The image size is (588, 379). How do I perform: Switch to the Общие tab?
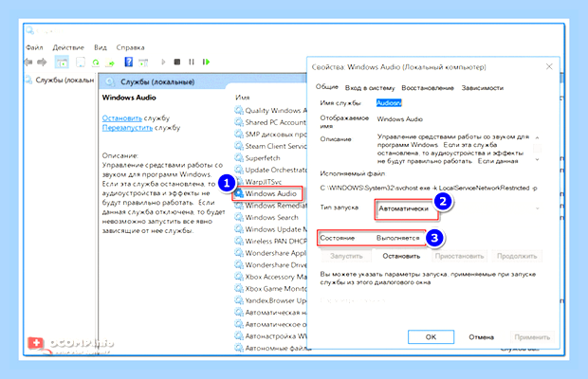point(326,87)
